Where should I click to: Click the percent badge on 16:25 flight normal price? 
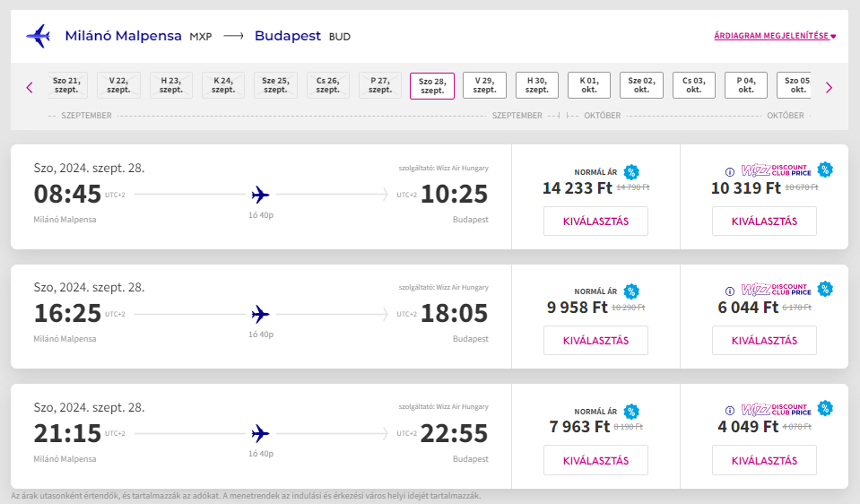(x=631, y=291)
